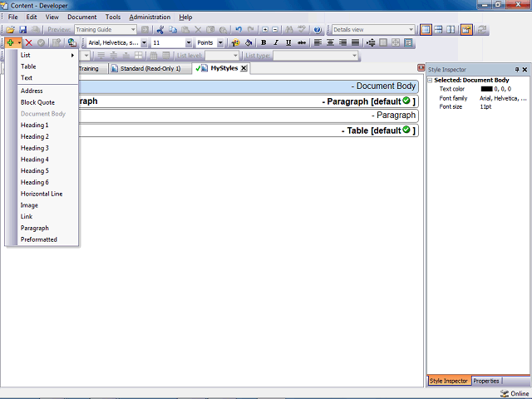The height and width of the screenshot is (399, 532).
Task: Collapse the Selected: Document Body node
Action: (430, 81)
